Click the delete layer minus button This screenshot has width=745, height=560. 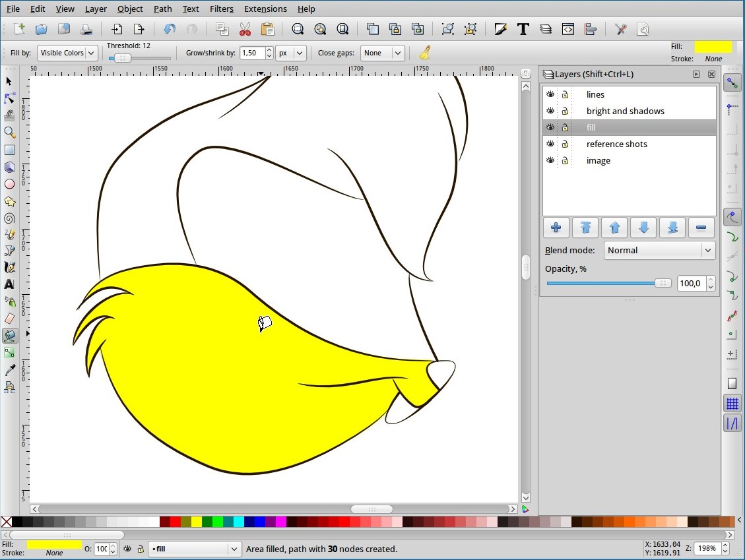coord(701,228)
